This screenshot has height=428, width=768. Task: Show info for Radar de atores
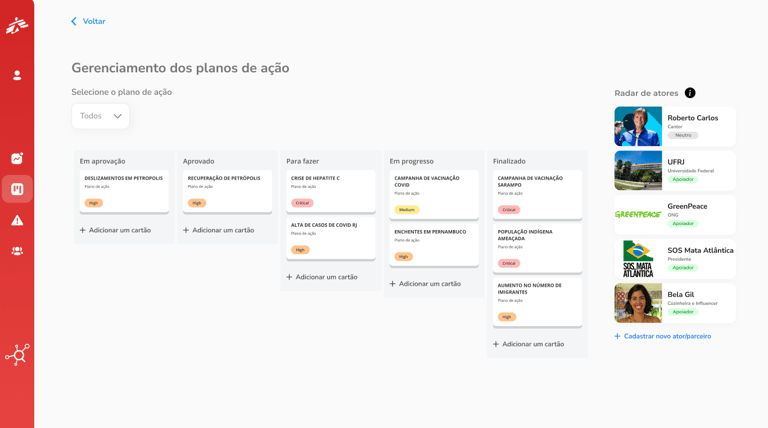point(690,93)
